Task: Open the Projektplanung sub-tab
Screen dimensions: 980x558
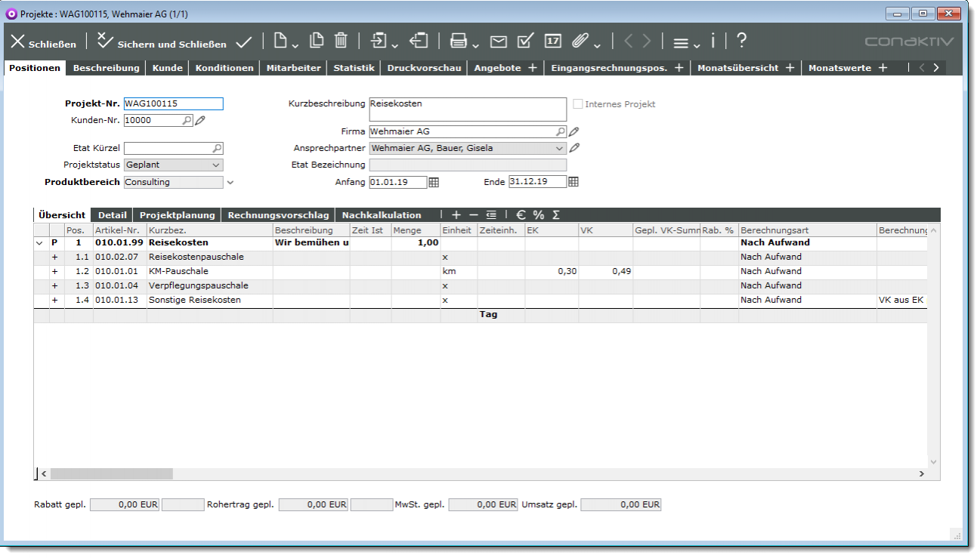Action: pyautogui.click(x=178, y=215)
